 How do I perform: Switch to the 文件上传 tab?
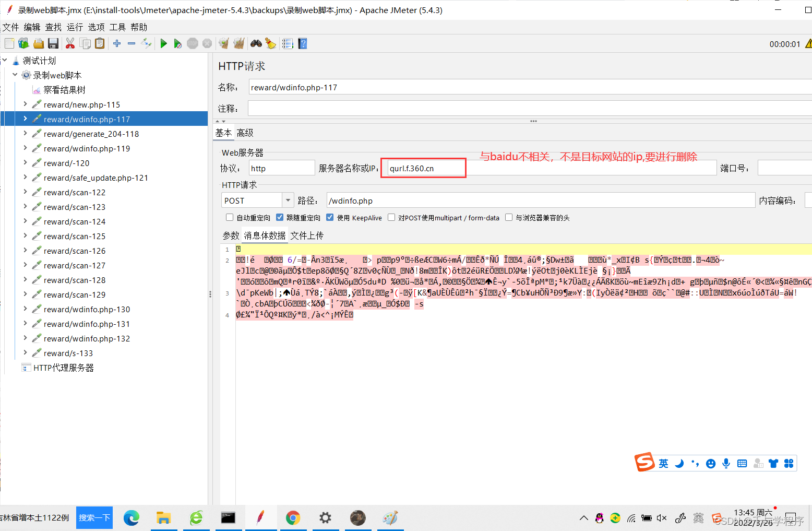point(307,235)
